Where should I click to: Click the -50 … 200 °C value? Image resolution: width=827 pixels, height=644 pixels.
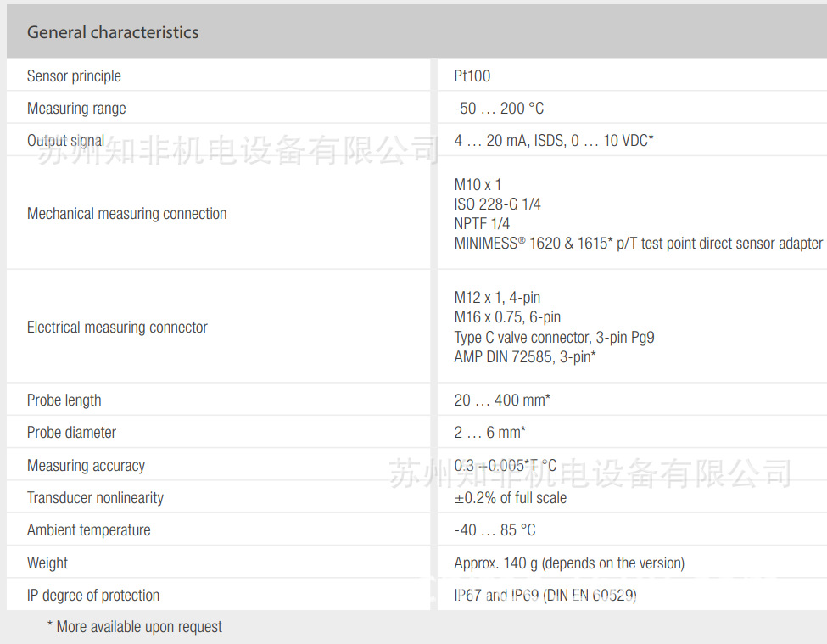[499, 108]
